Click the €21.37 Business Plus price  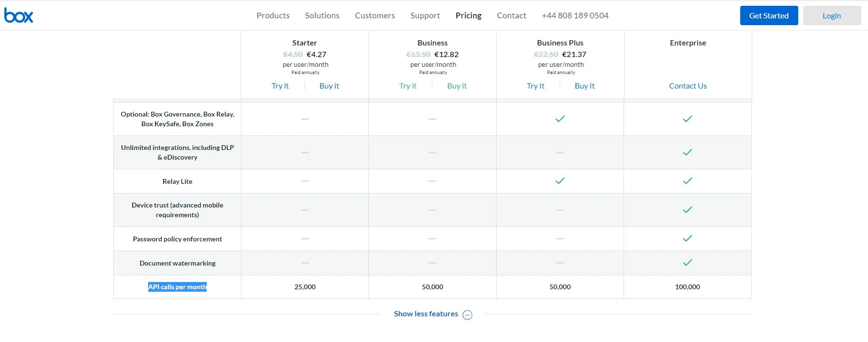point(574,54)
